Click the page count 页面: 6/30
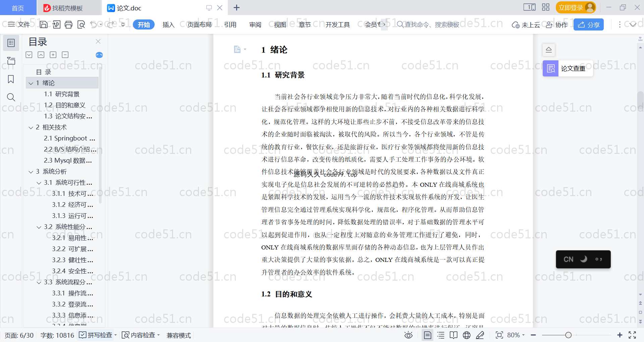 pyautogui.click(x=19, y=335)
